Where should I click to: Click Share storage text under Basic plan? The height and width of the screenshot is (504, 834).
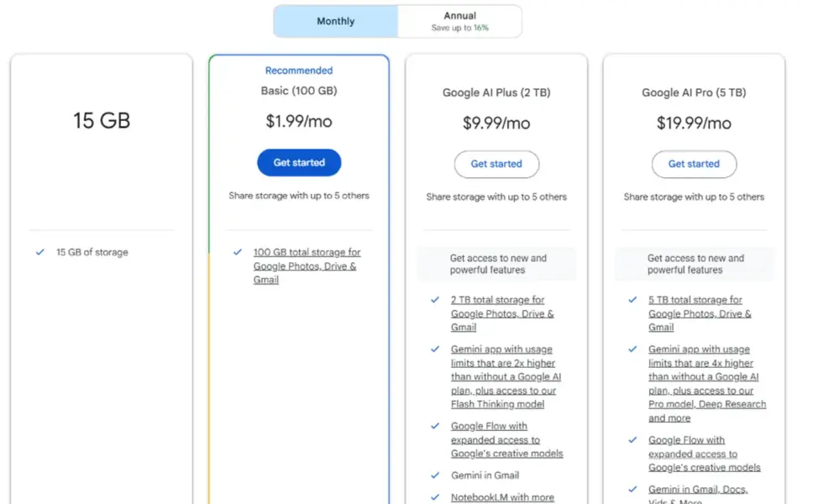coord(299,196)
